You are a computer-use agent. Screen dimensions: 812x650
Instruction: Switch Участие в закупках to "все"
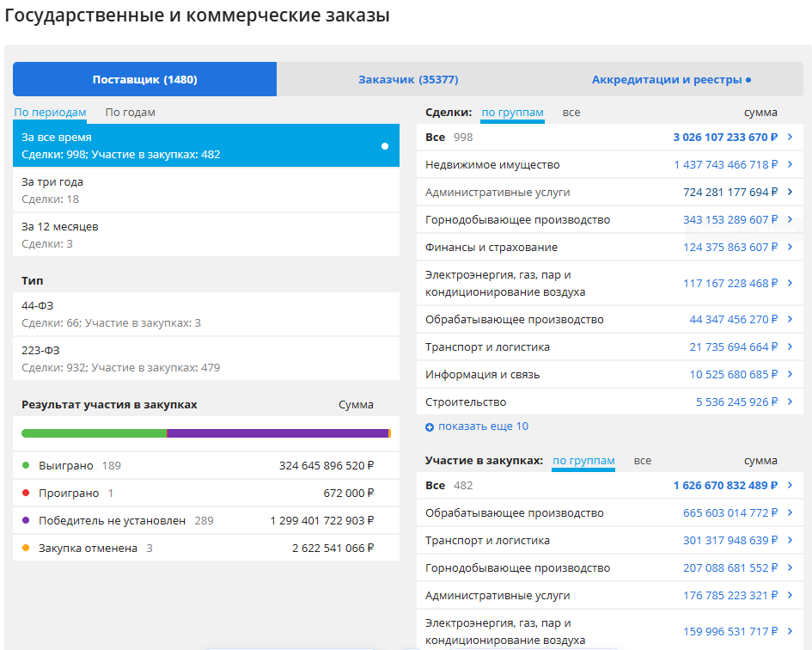tap(642, 461)
